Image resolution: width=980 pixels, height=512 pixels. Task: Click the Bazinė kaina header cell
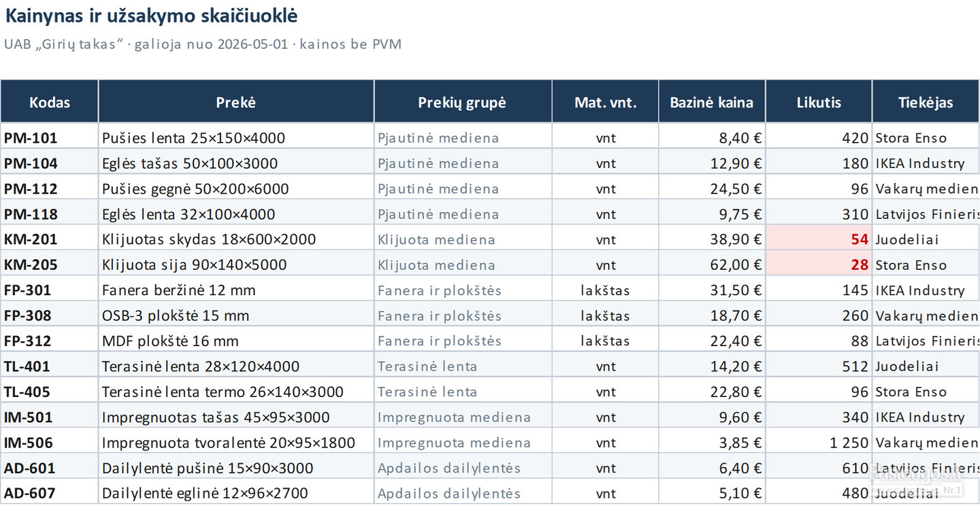click(712, 101)
